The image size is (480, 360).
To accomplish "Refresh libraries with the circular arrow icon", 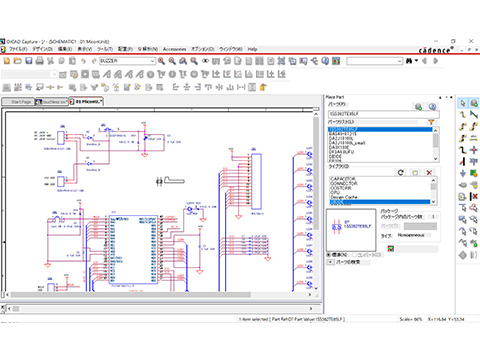I will pos(401,172).
